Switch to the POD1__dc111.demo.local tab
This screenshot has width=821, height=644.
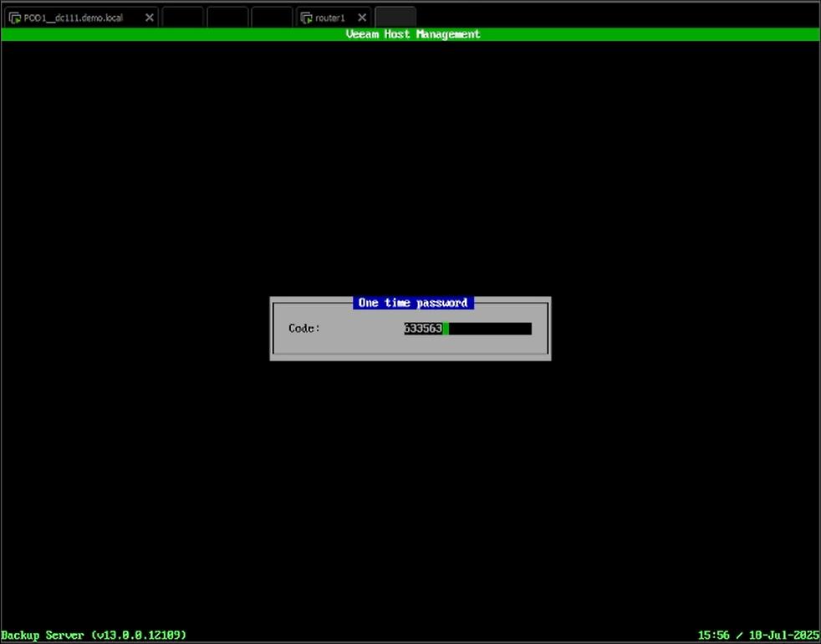(x=74, y=18)
